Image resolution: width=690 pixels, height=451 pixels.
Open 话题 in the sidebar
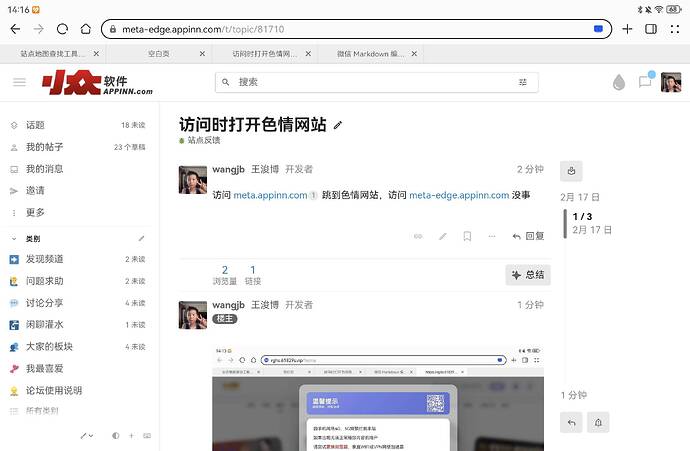point(77,125)
